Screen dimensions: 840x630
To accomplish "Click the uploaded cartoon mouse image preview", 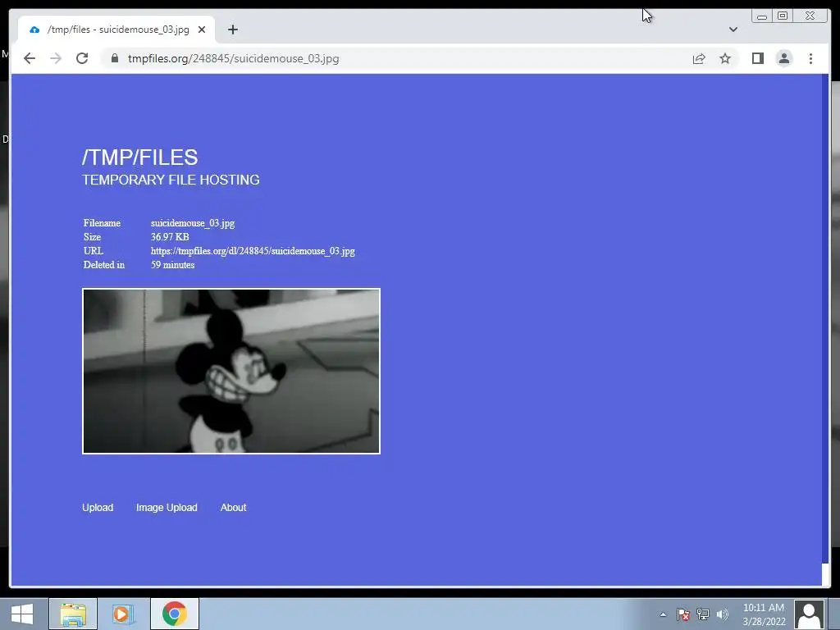I will pos(231,371).
